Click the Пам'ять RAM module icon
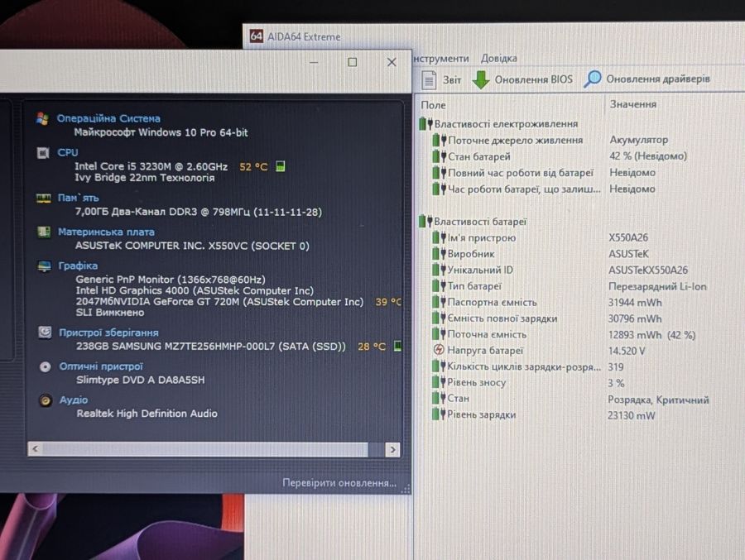This screenshot has width=745, height=560. click(44, 198)
